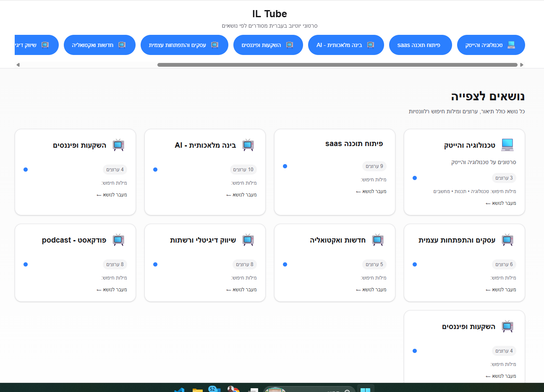Image resolution: width=544 pixels, height=392 pixels.
Task: Select the בינה מלאכותית - AI topic pill
Action: 346,45
